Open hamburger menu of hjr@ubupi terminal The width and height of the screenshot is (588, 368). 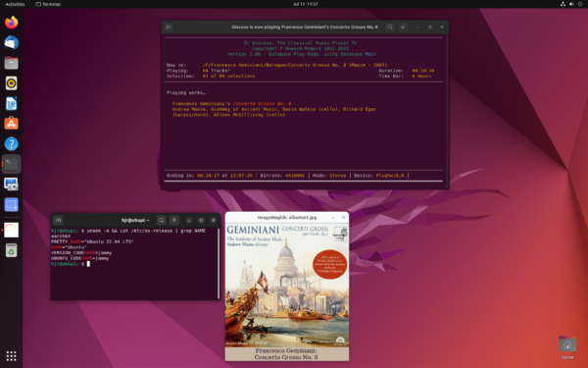coord(174,220)
